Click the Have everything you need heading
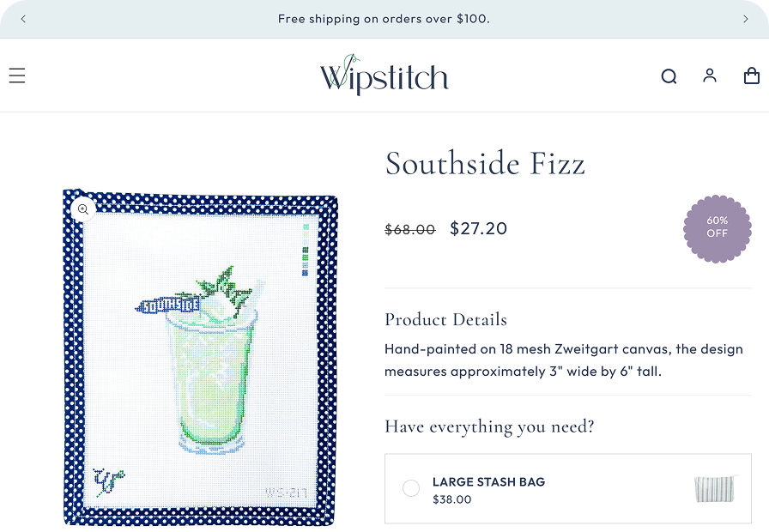 coord(489,426)
